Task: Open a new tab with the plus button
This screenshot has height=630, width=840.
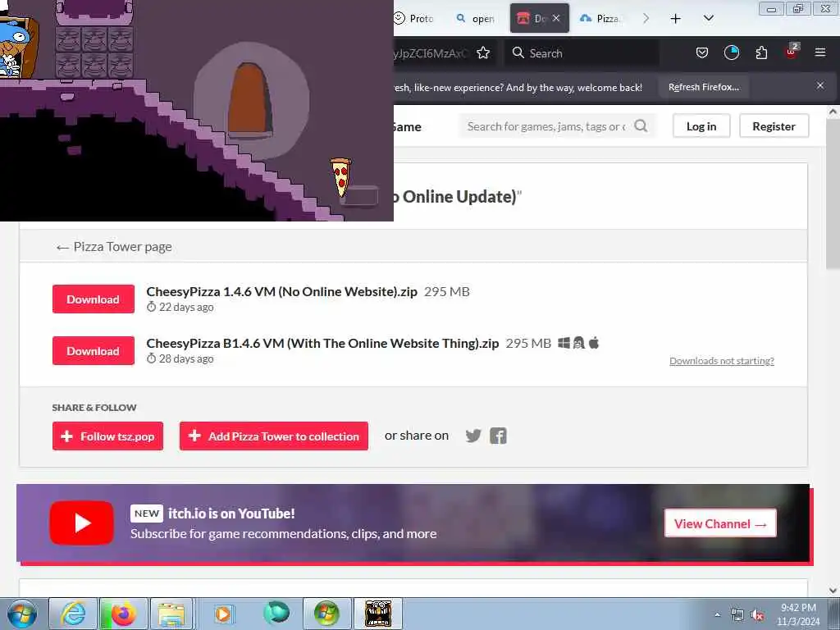Action: pyautogui.click(x=676, y=19)
